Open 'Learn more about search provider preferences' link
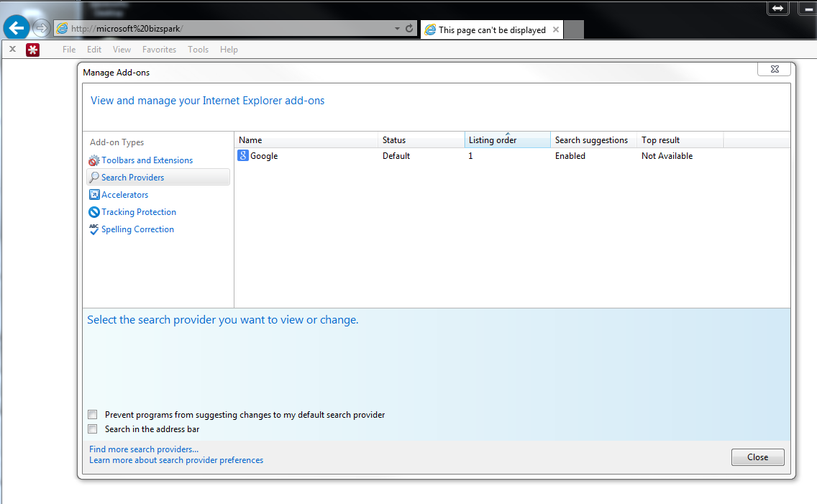 point(176,460)
